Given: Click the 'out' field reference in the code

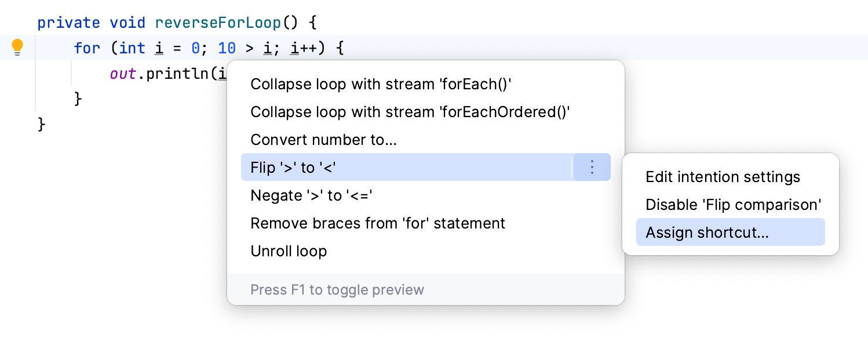Looking at the screenshot, I should pos(122,73).
